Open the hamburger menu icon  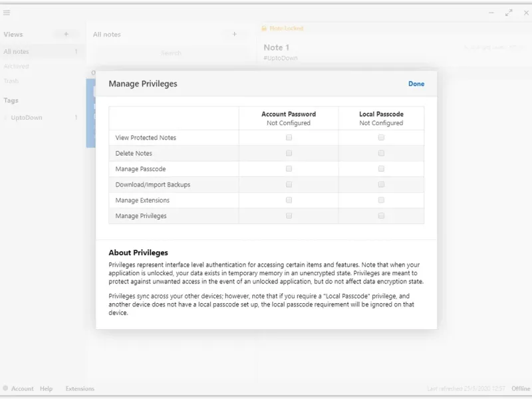pyautogui.click(x=7, y=13)
